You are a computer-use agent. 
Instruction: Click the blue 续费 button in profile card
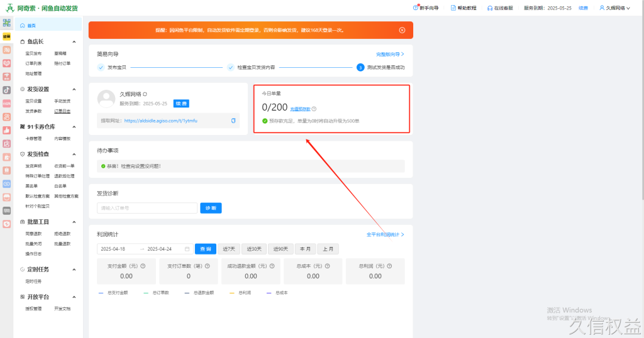point(181,104)
